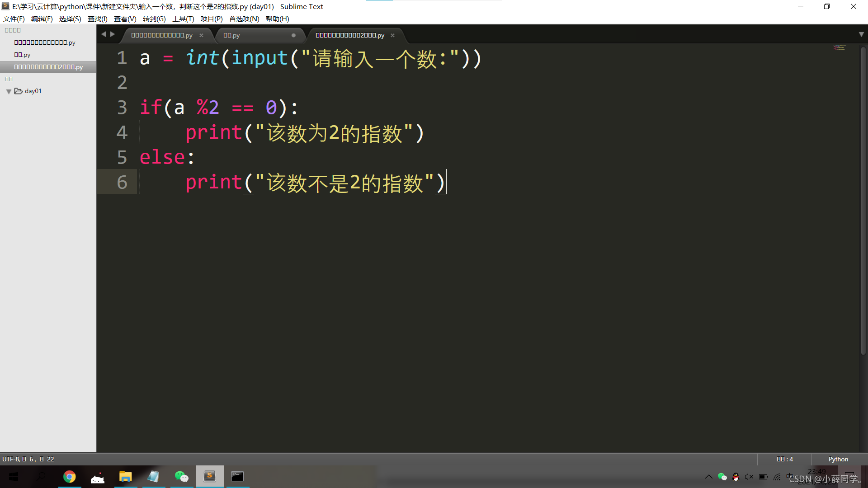Click the previous tab arrow

104,34
